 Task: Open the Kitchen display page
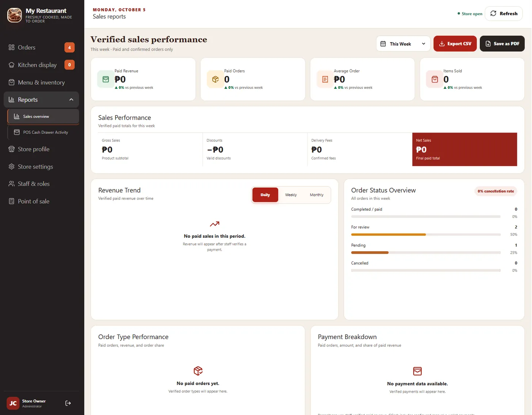(41, 65)
